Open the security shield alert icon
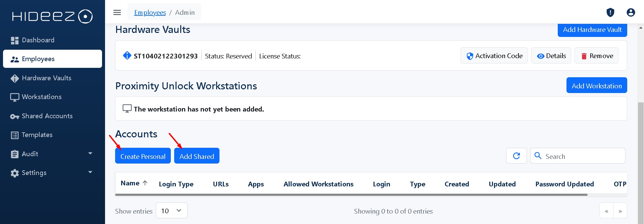 tap(610, 12)
